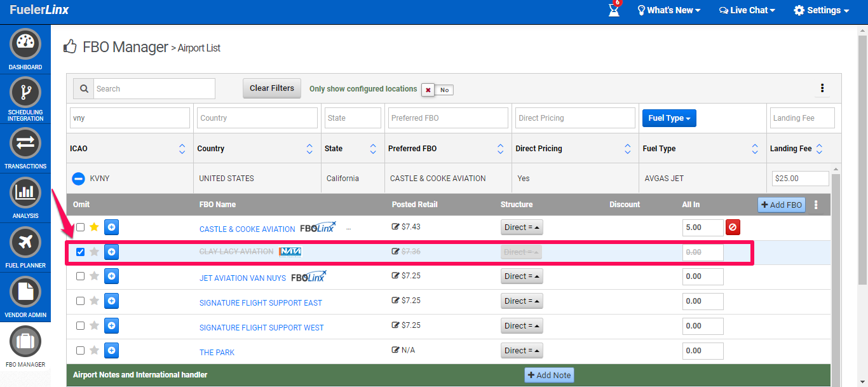Image resolution: width=868 pixels, height=387 pixels.
Task: Check the omit checkbox for The Park
Action: (x=80, y=351)
